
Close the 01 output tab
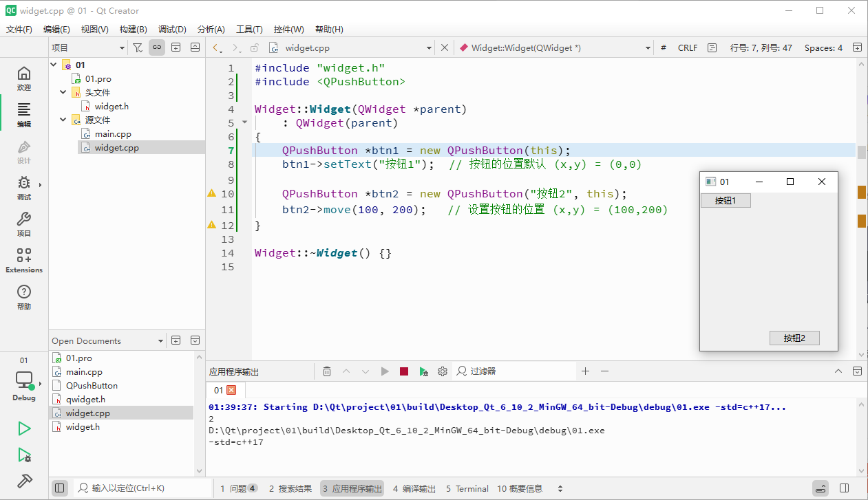coord(231,390)
